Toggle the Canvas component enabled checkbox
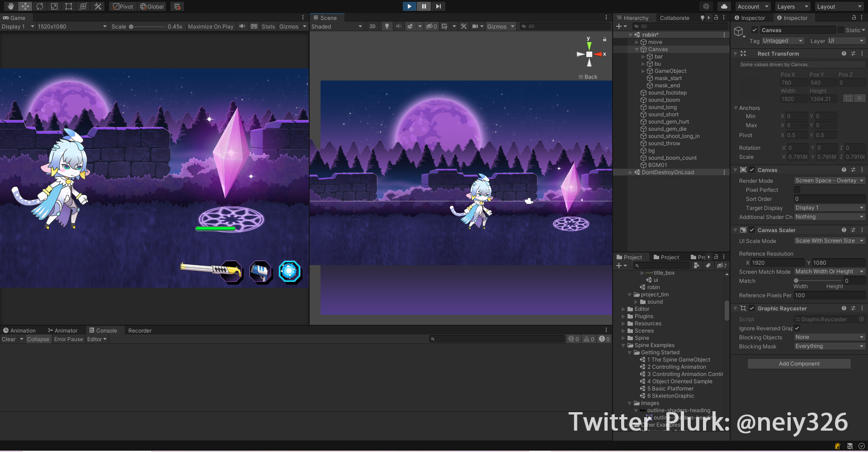Screen dimensions: 868x452 tap(752, 170)
